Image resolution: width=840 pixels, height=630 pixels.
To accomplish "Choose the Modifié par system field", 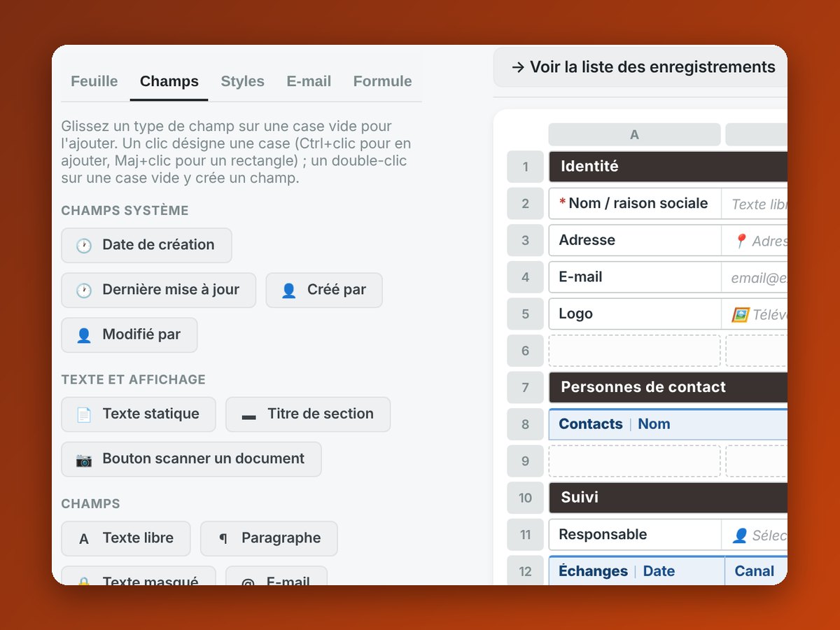I will pos(129,335).
